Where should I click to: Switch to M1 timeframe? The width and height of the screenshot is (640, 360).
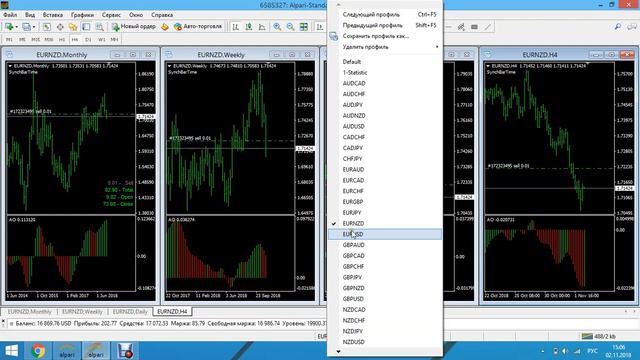click(9, 40)
